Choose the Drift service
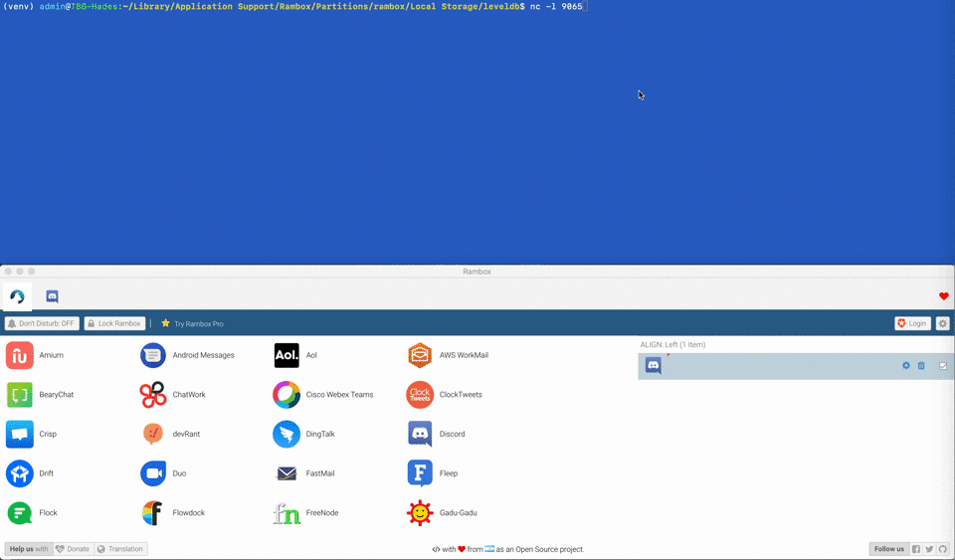 [20, 473]
